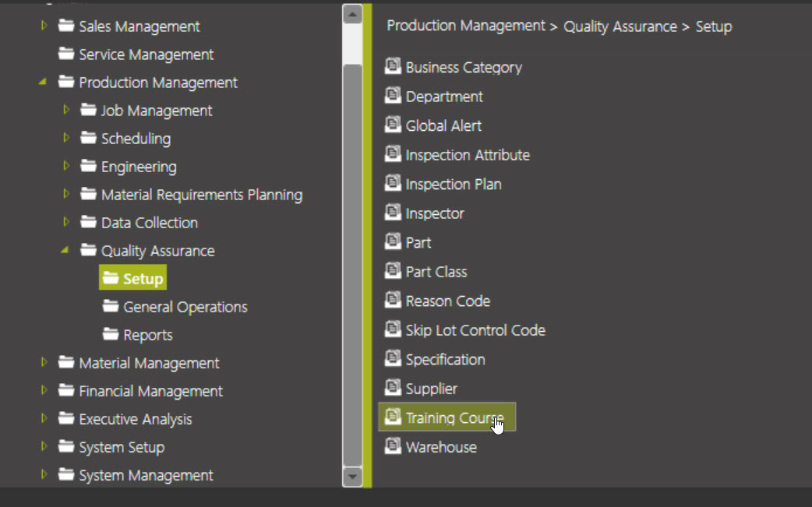Open the Inspection Attribute link
812x507 pixels.
(467, 155)
